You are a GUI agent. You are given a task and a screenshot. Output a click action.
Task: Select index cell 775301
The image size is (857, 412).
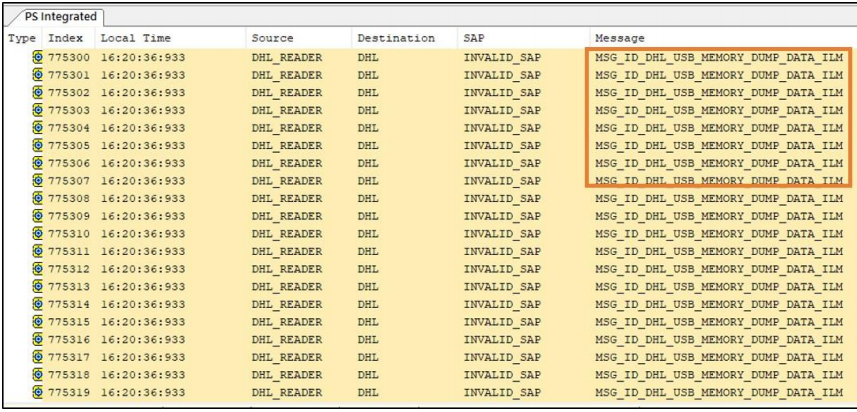[69, 75]
